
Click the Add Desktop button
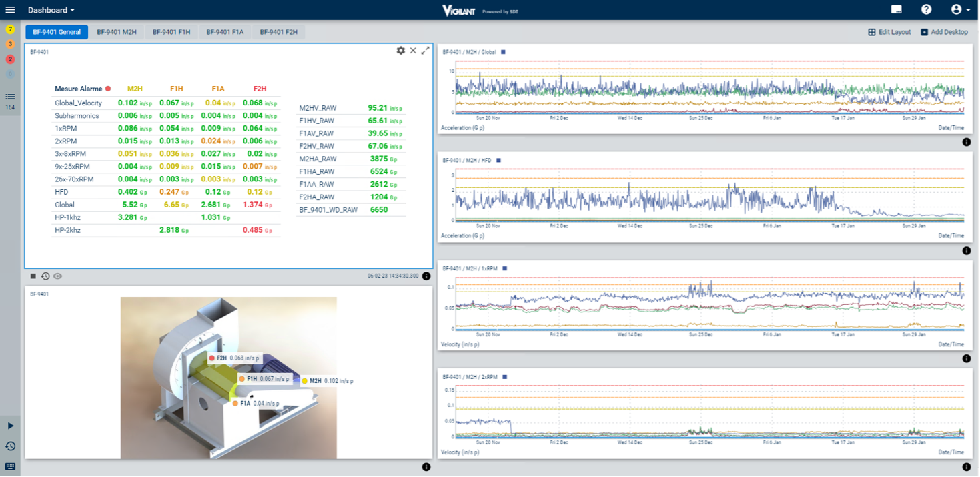click(944, 32)
